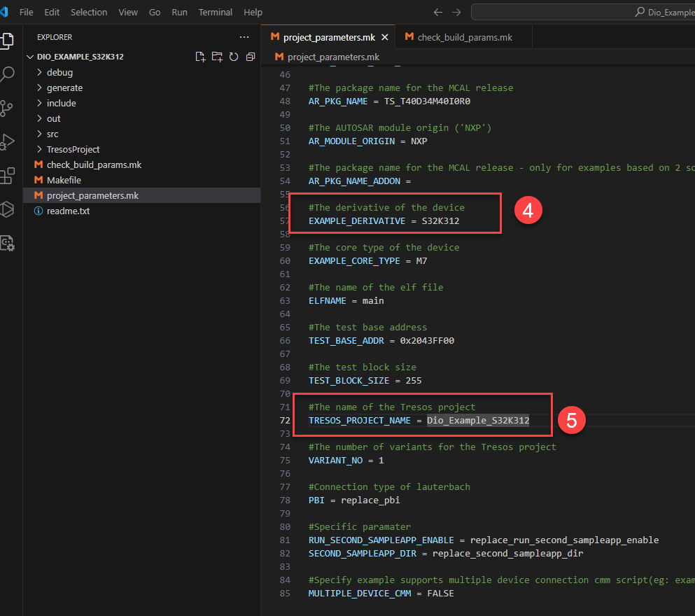Open the Extensions view

pyautogui.click(x=7, y=175)
